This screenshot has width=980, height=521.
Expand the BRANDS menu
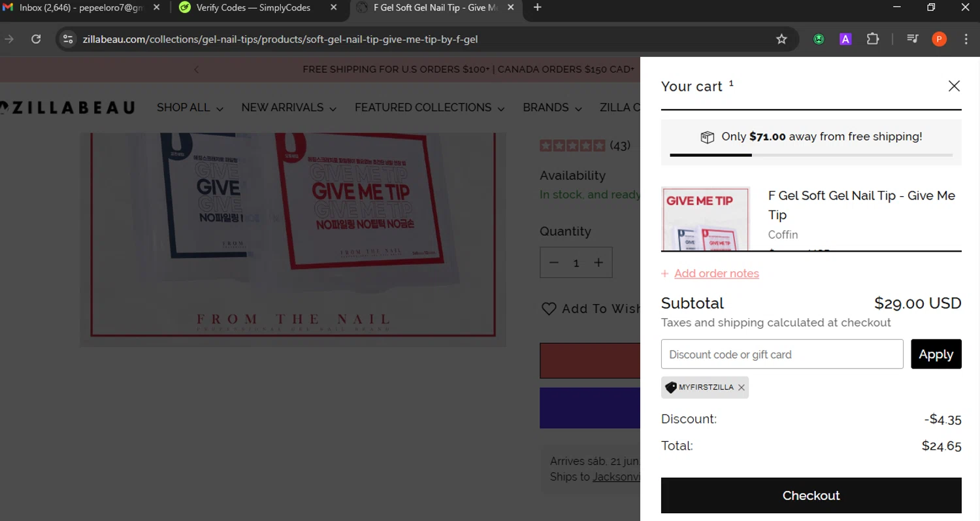coord(552,107)
